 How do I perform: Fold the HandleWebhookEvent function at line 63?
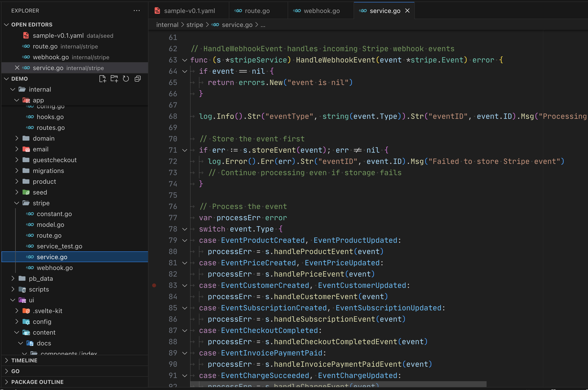click(x=184, y=60)
